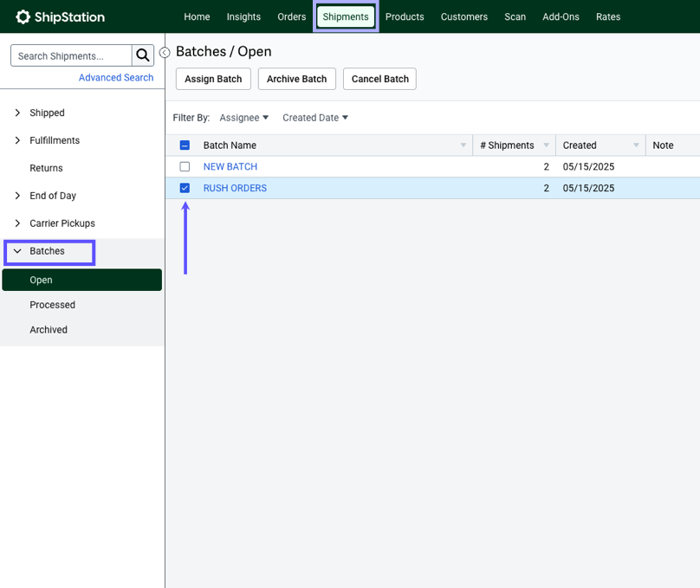Collapse the Batches section chevron
Screen dimensions: 700x588
point(17,251)
